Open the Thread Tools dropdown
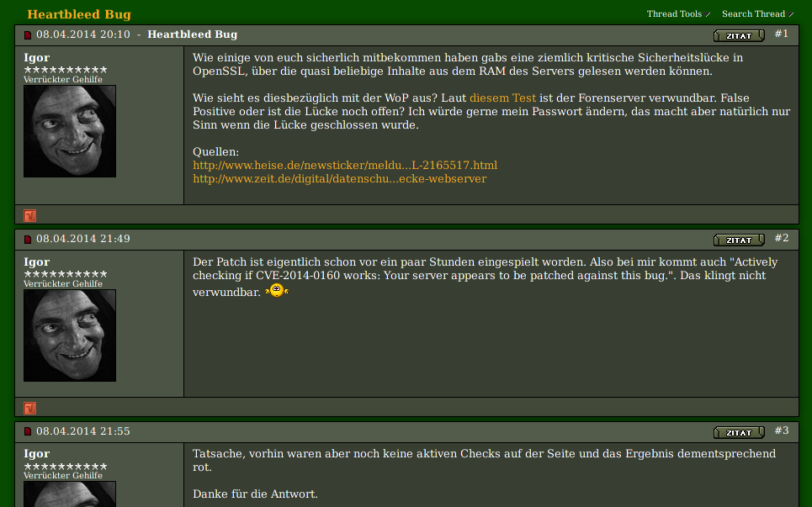 point(678,14)
